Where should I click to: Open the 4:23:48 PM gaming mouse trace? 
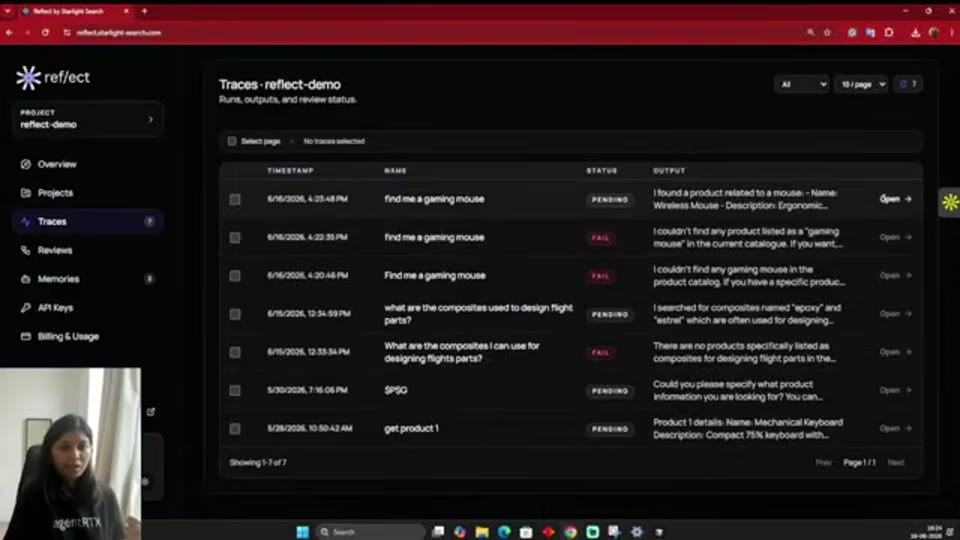tap(896, 199)
